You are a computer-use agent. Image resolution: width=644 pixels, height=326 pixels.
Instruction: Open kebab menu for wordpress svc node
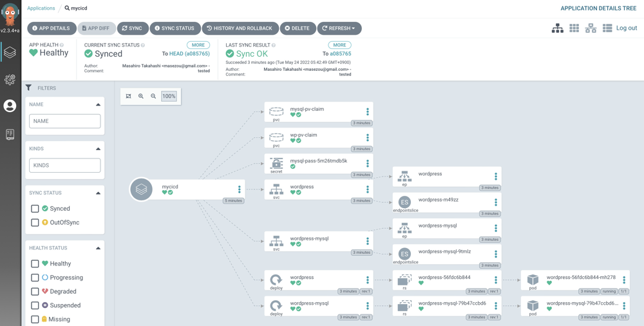(368, 189)
